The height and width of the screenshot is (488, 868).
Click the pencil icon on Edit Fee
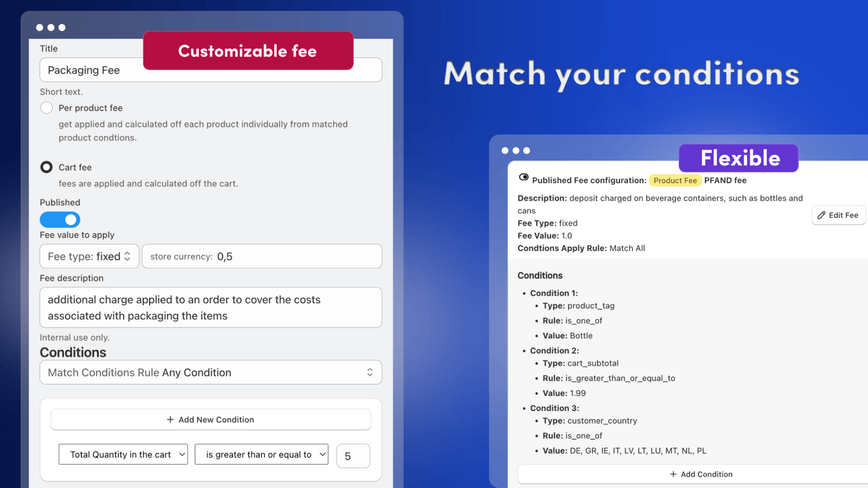[822, 215]
